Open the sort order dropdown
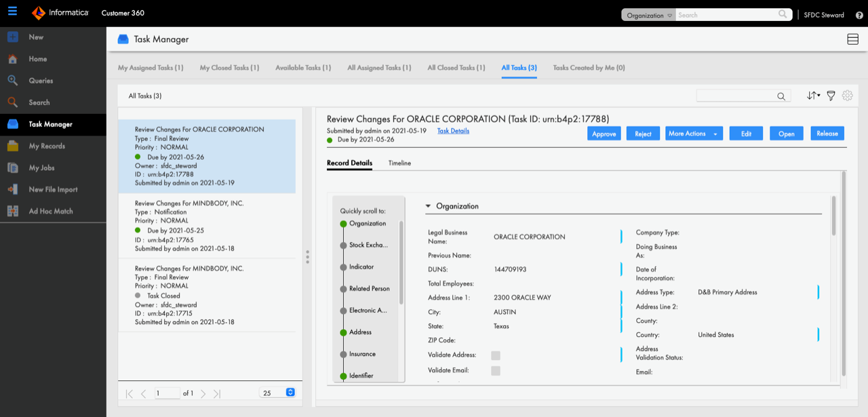Screen dimensions: 868x417 tap(814, 96)
